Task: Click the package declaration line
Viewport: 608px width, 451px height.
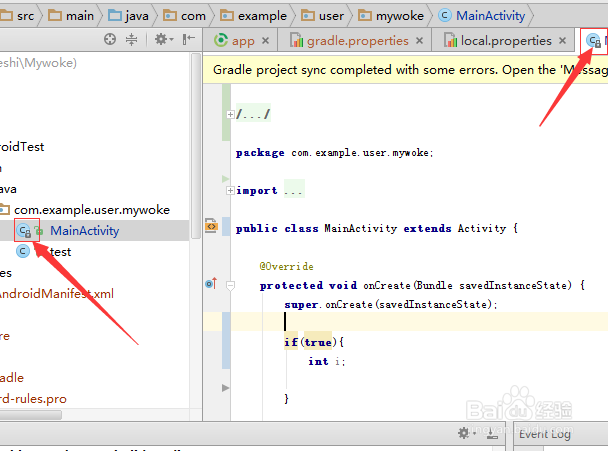Action: pos(334,153)
